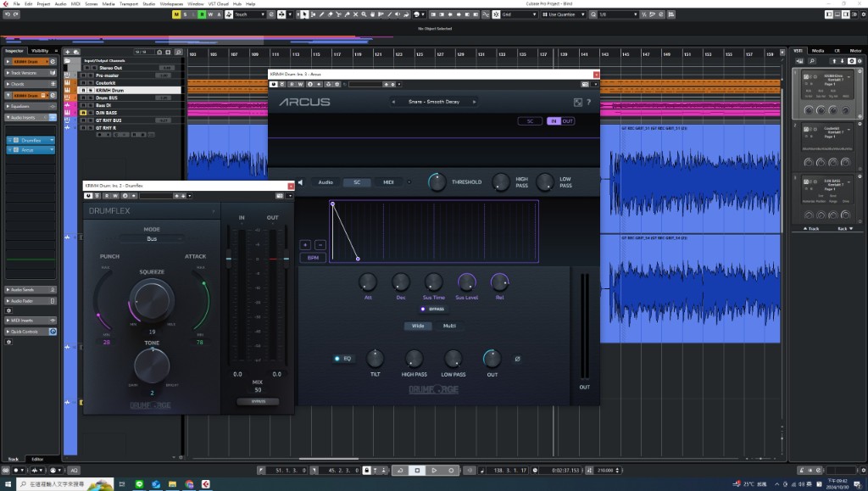The height and width of the screenshot is (491, 868).
Task: Click the Drumflex TONE knob
Action: coord(152,365)
